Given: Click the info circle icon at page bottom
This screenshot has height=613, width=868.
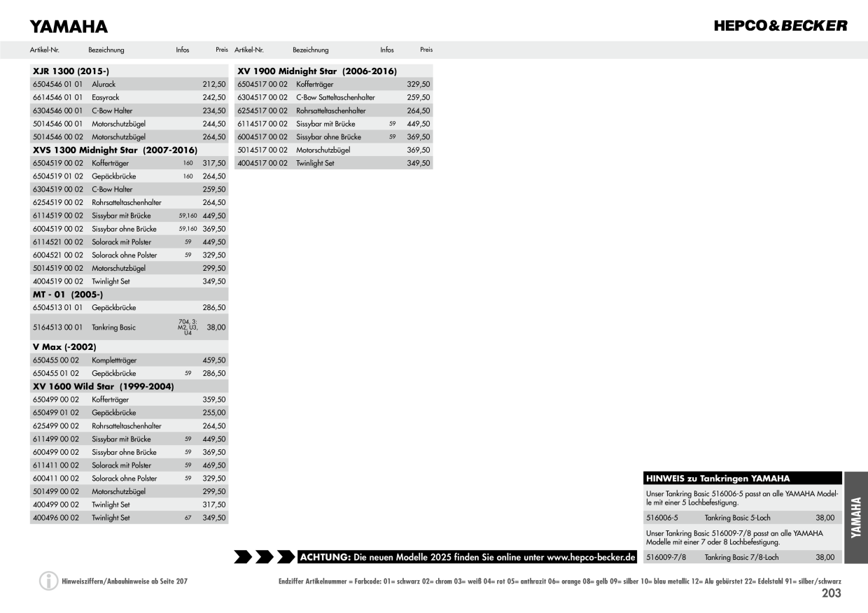Looking at the screenshot, I should point(48,581).
